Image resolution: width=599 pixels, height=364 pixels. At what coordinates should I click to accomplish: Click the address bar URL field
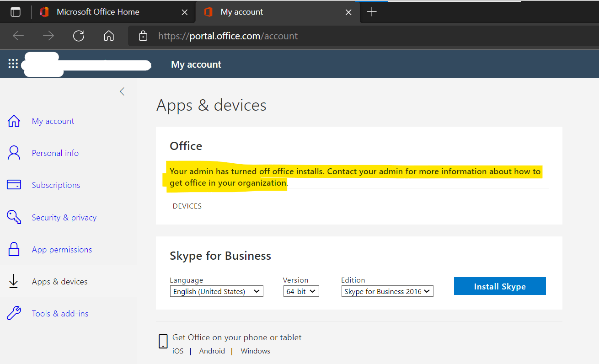coord(364,36)
